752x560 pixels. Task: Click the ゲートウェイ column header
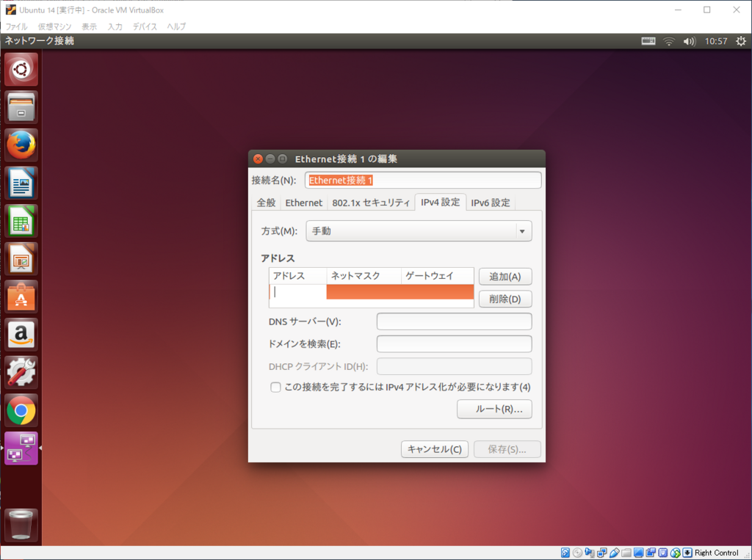click(438, 276)
